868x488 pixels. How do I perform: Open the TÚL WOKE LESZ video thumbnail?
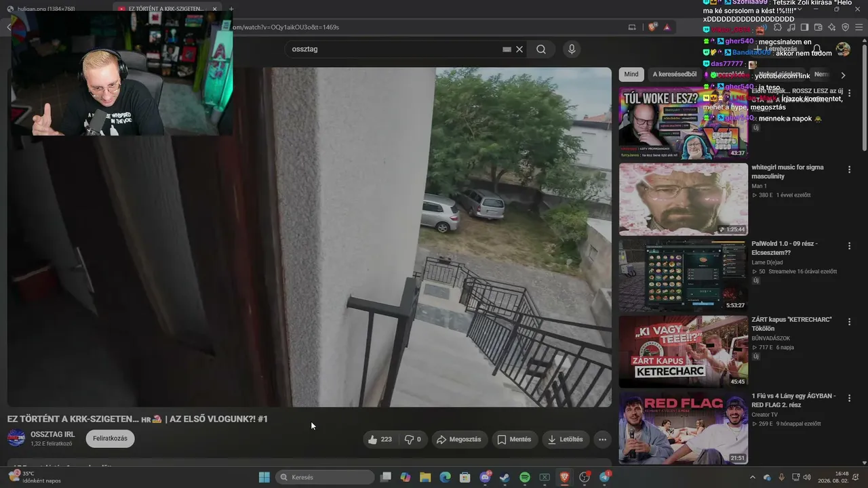pos(683,123)
